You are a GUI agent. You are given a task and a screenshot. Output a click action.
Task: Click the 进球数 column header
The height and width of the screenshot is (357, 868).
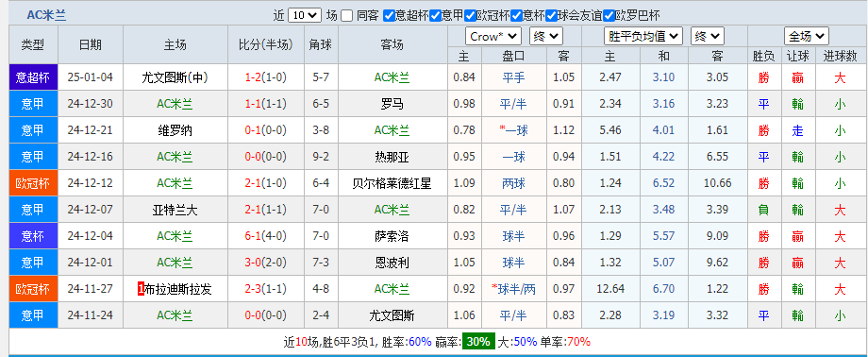840,56
